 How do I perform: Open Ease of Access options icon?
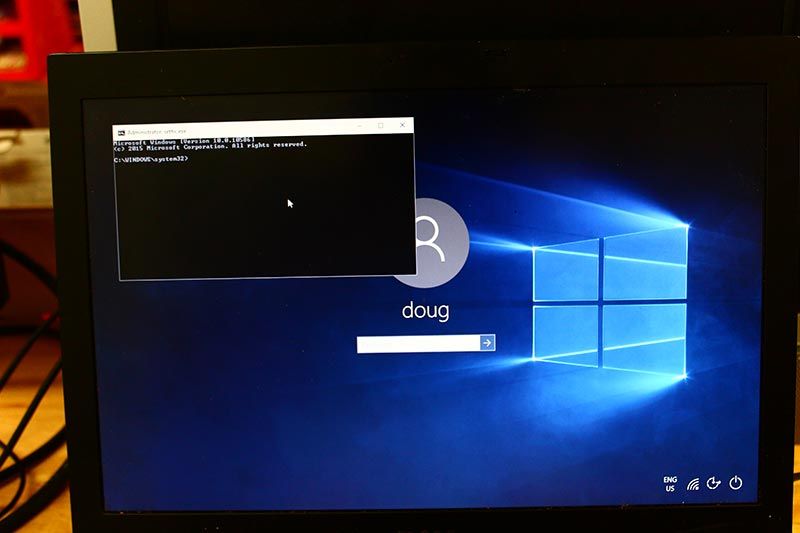[713, 483]
